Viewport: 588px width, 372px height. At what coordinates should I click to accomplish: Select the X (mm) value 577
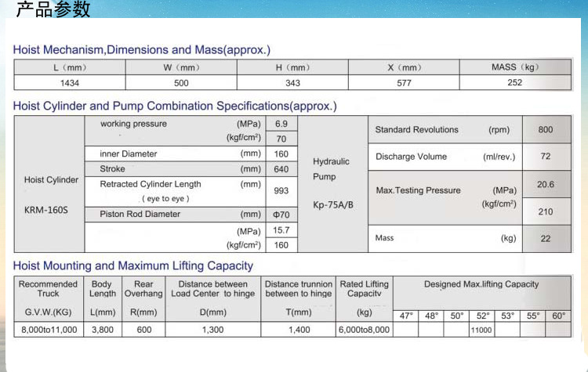pos(404,83)
